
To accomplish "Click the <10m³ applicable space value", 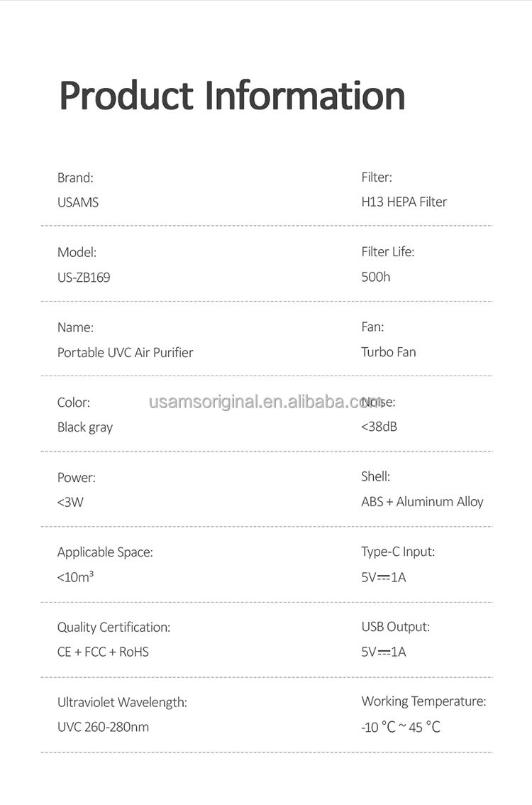I will pyautogui.click(x=76, y=577).
